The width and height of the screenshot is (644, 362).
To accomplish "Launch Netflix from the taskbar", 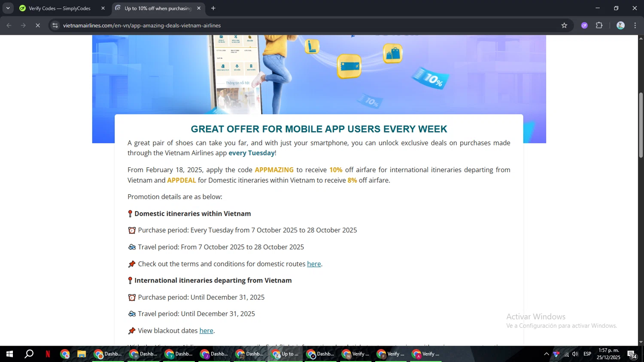I will pyautogui.click(x=48, y=354).
